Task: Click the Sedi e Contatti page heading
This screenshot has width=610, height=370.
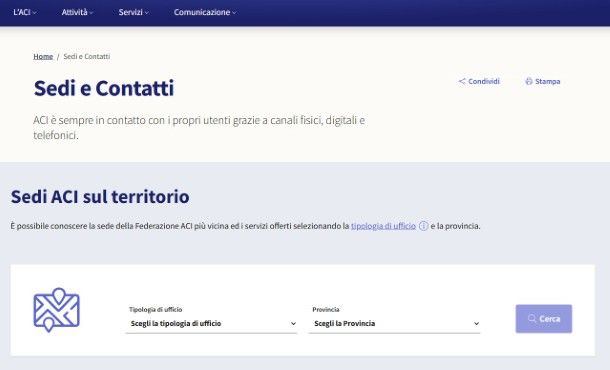Action: (104, 88)
